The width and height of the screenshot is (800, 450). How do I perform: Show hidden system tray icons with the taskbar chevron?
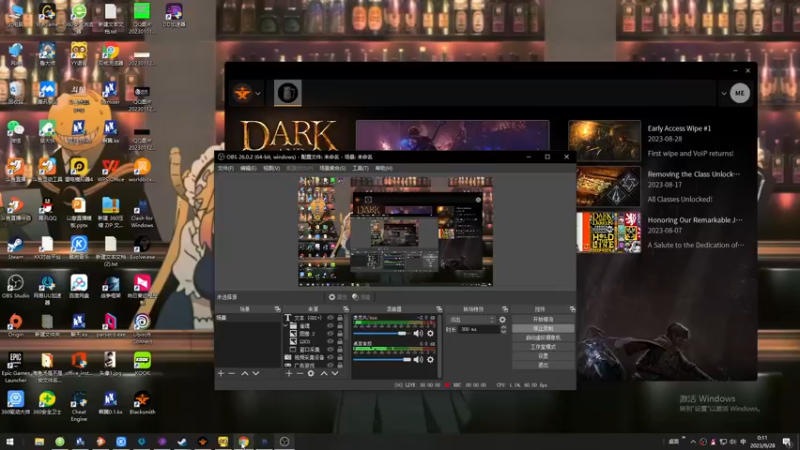click(693, 442)
